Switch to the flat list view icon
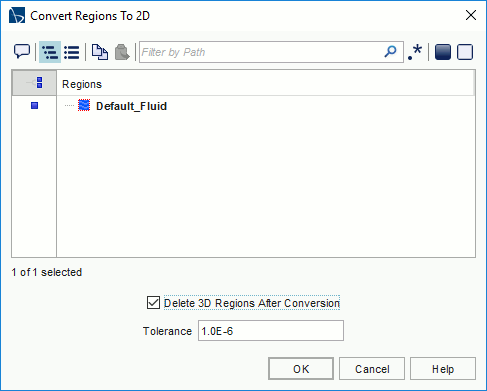Screen dimensions: 487x391 72,52
